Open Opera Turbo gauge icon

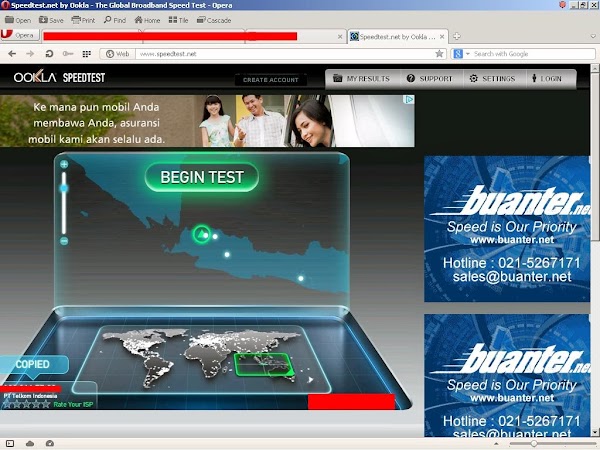[x=50, y=444]
